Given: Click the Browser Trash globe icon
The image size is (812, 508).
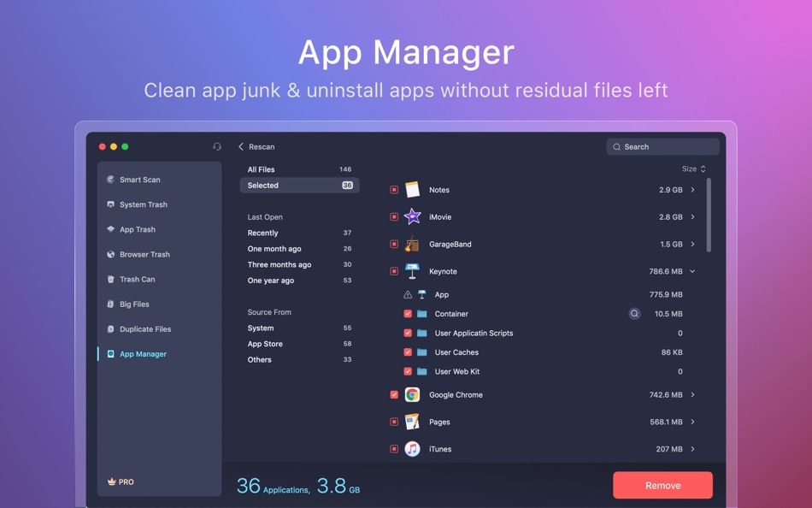Looking at the screenshot, I should pos(110,254).
